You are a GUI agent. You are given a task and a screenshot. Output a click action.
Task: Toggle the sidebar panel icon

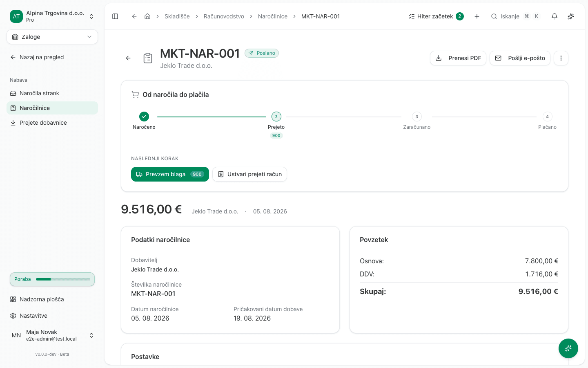tap(115, 16)
